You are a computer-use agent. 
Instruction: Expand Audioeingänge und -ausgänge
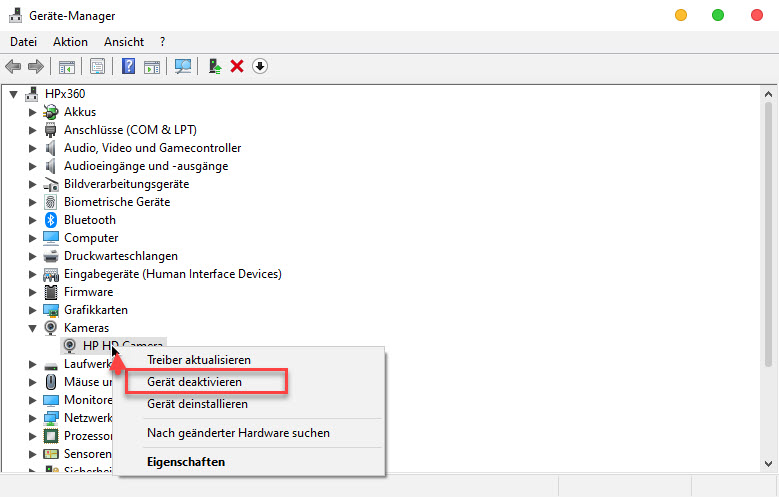click(32, 166)
